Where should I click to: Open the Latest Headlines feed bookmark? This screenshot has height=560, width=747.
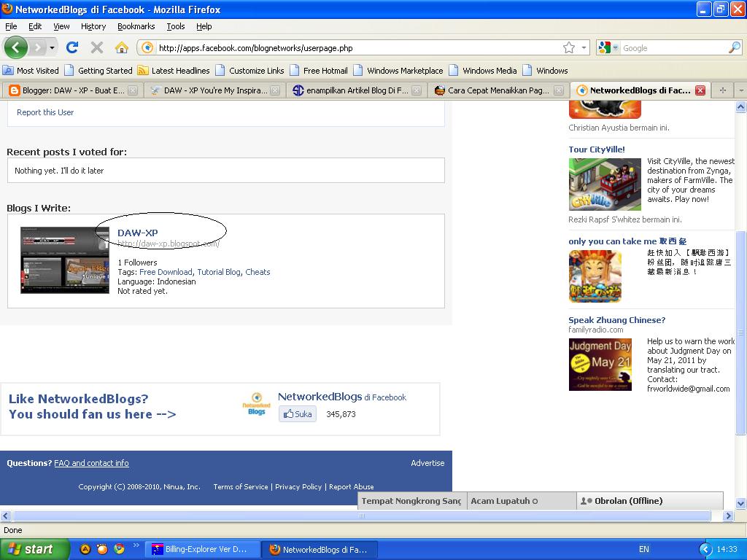point(174,71)
